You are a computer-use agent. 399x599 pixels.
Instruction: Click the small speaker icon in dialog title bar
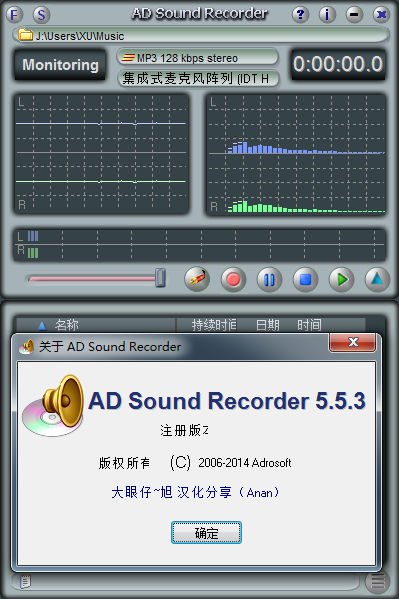pyautogui.click(x=26, y=346)
